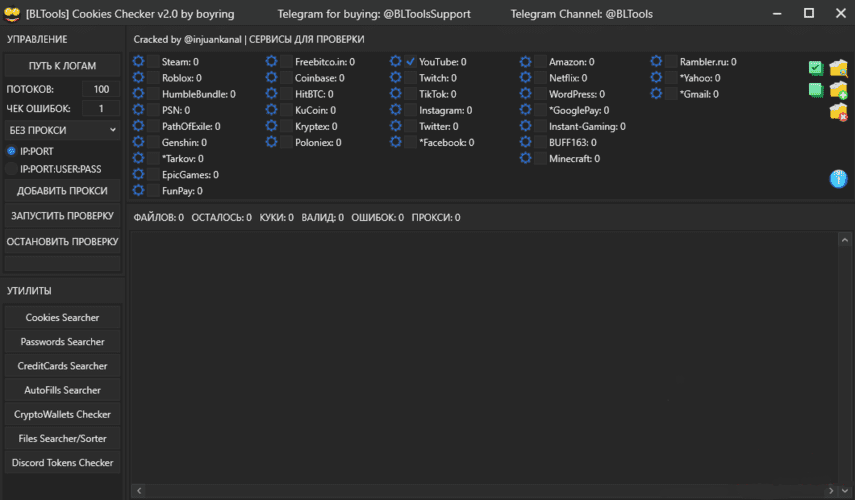
Task: Click ПУТЬ К ЛОГАМ button
Action: (x=62, y=65)
